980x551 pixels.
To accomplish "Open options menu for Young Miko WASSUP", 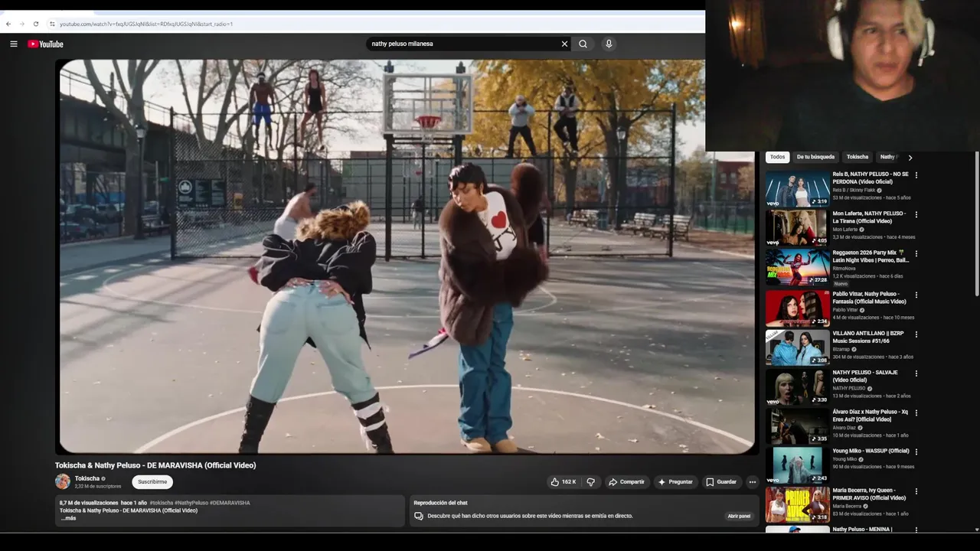I will click(x=916, y=452).
